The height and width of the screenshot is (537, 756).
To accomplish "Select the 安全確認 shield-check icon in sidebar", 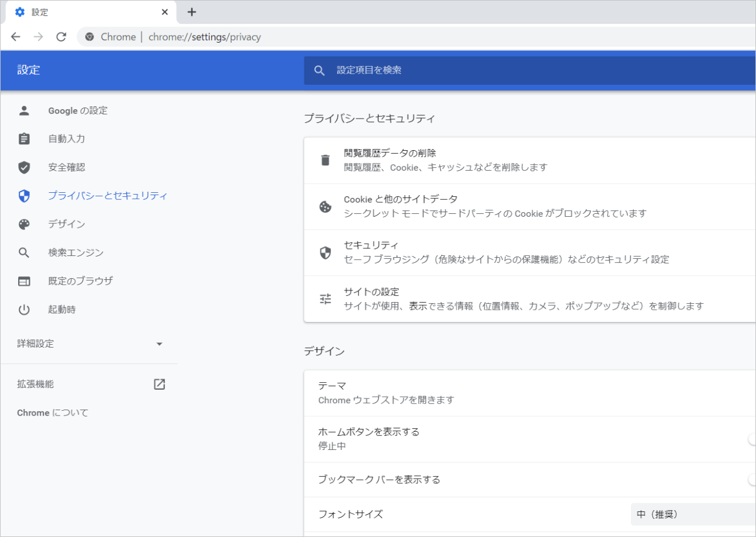I will pyautogui.click(x=24, y=167).
